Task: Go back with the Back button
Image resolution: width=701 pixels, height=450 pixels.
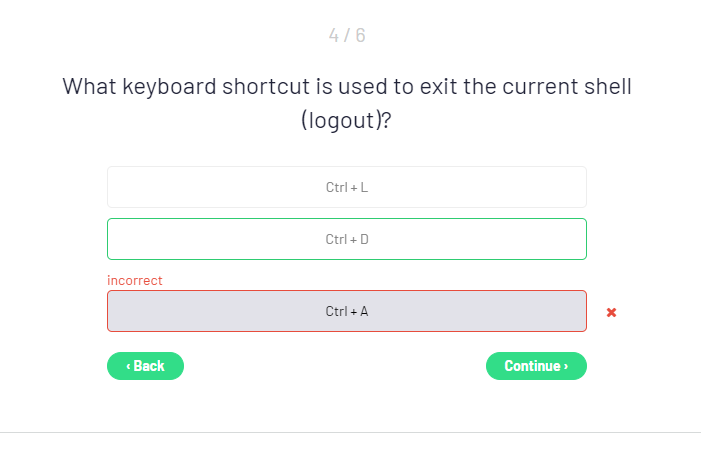Action: point(145,366)
